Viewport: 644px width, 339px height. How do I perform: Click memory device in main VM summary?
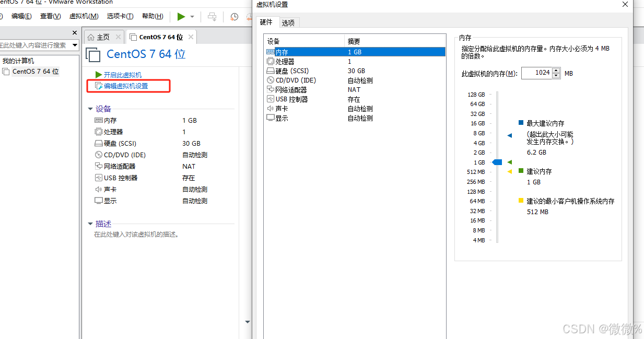pos(110,120)
